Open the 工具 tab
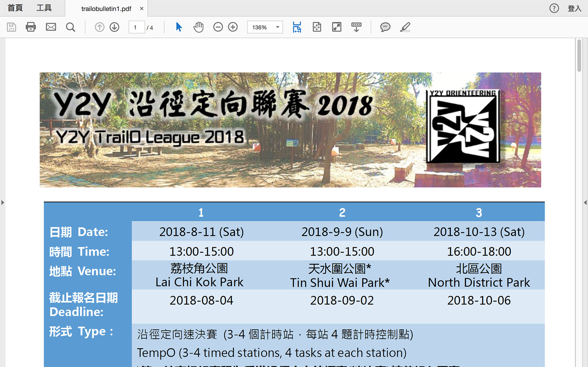This screenshot has width=588, height=367. coord(44,8)
